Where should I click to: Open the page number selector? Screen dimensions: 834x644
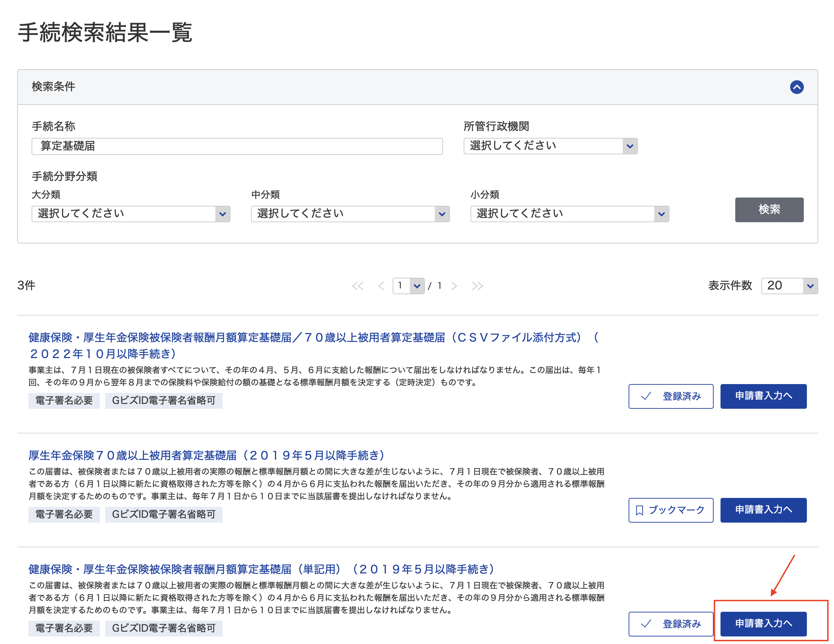click(408, 286)
